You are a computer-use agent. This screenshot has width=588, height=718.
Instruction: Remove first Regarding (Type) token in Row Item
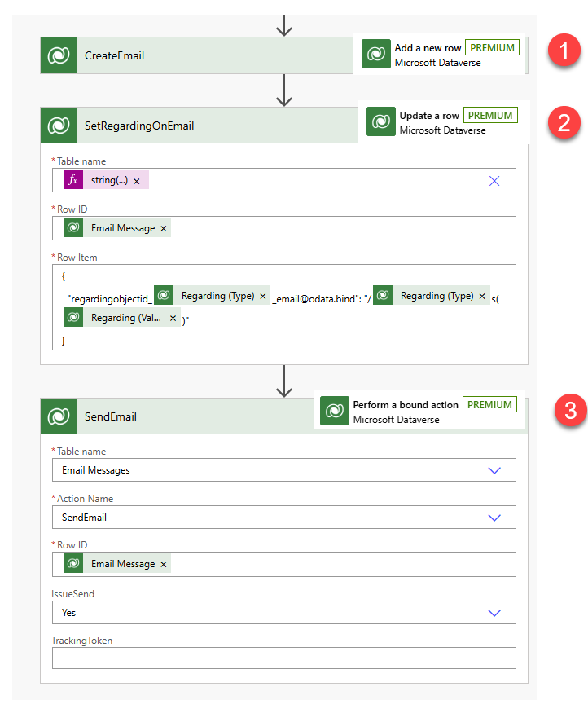click(x=263, y=297)
